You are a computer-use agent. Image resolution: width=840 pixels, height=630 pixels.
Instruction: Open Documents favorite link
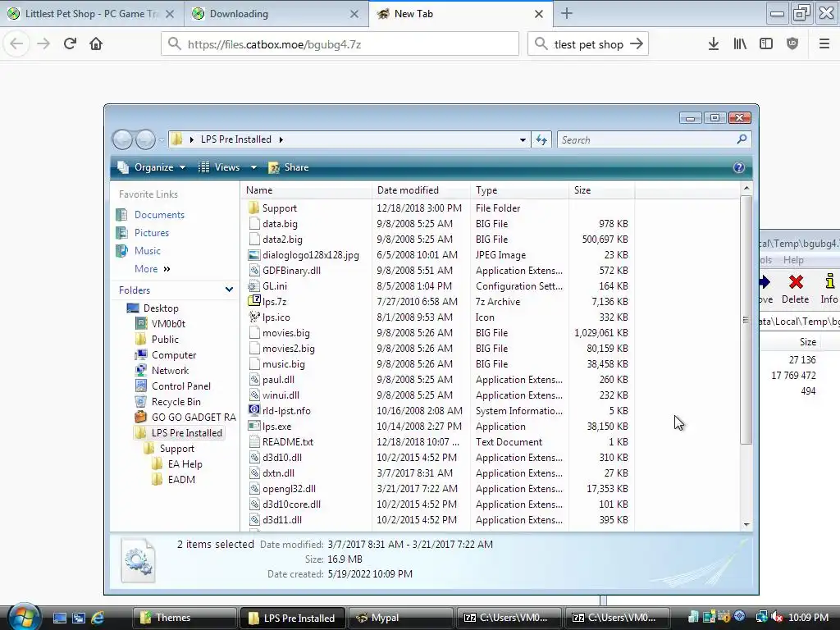tap(159, 214)
